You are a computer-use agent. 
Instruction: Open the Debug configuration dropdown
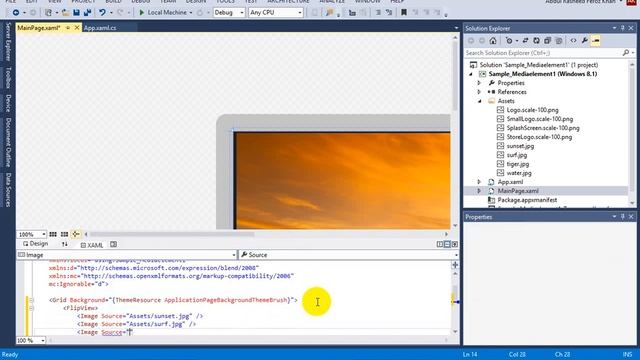click(x=242, y=13)
